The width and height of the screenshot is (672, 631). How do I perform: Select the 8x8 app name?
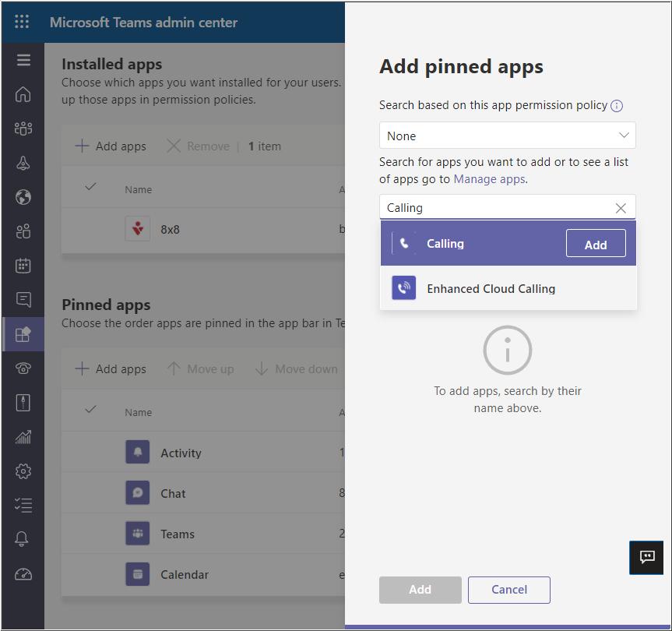pyautogui.click(x=171, y=230)
